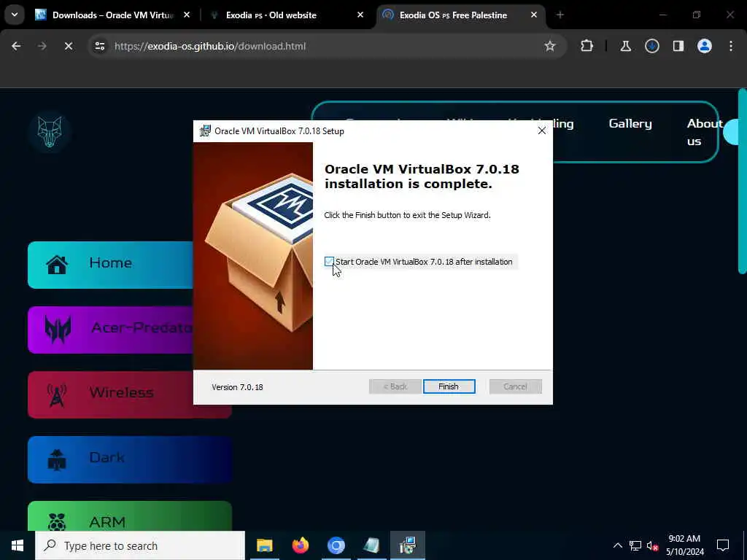Select the VirtualBox installer taskbar icon
747x560 pixels.
point(408,545)
